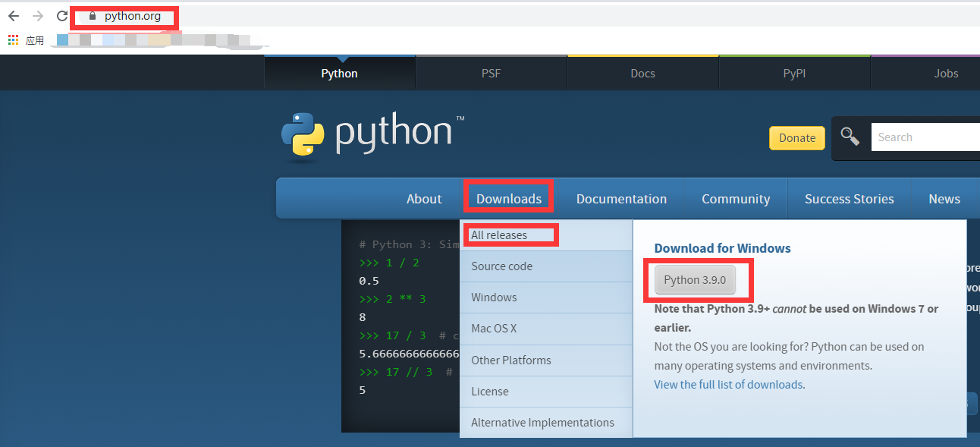
Task: Open the Downloads menu
Action: (508, 198)
